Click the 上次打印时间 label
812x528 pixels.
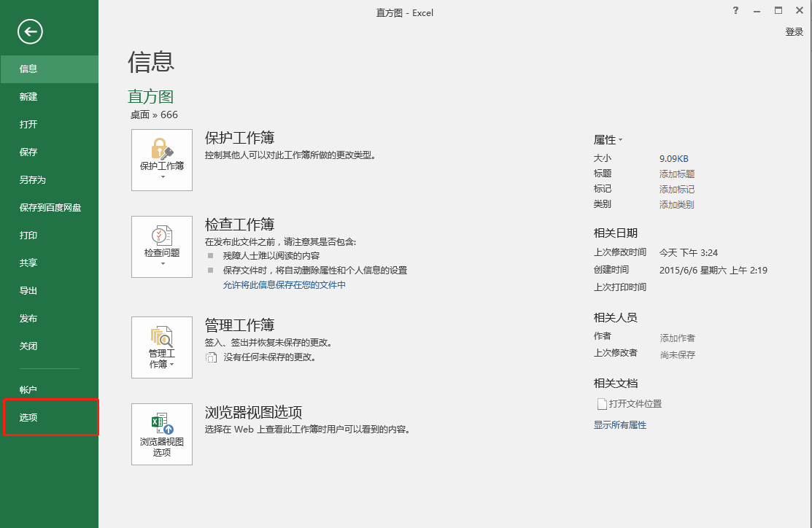coord(620,287)
